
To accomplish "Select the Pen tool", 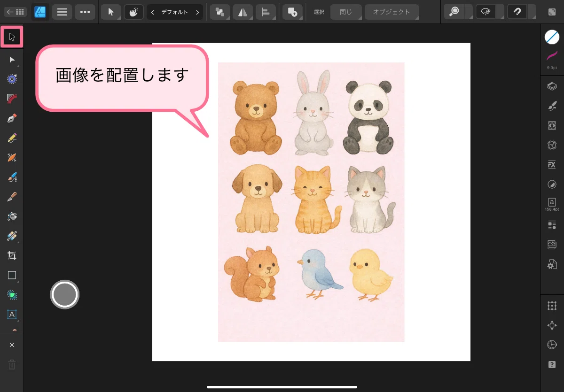I will tap(12, 118).
